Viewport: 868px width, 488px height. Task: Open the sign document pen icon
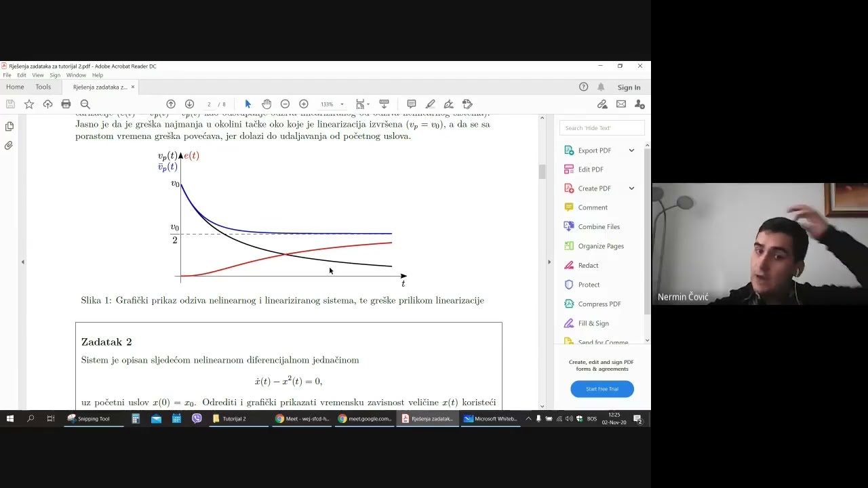(x=448, y=104)
